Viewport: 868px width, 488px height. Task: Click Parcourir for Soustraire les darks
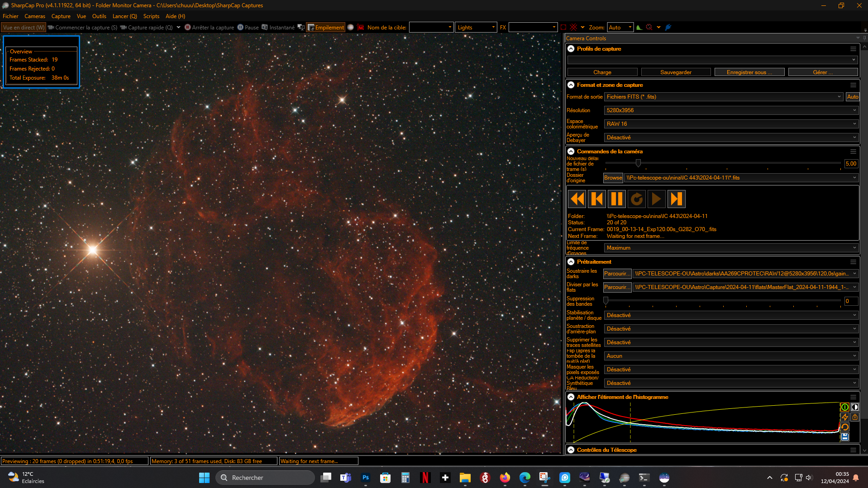click(617, 274)
